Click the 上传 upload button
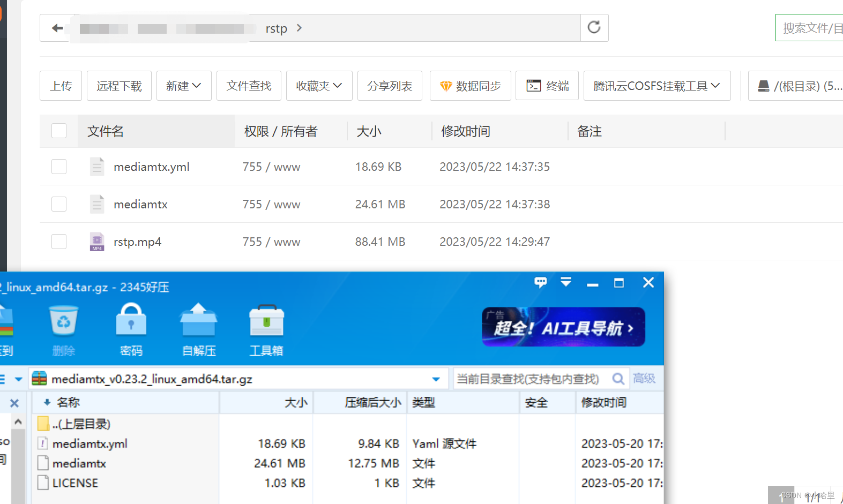This screenshot has width=843, height=504. point(61,86)
